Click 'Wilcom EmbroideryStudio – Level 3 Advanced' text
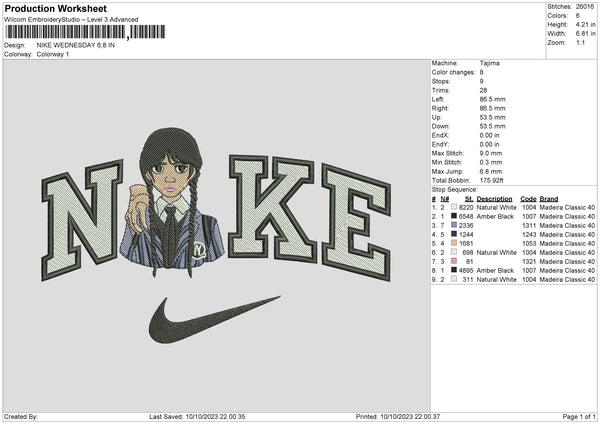 pyautogui.click(x=71, y=20)
